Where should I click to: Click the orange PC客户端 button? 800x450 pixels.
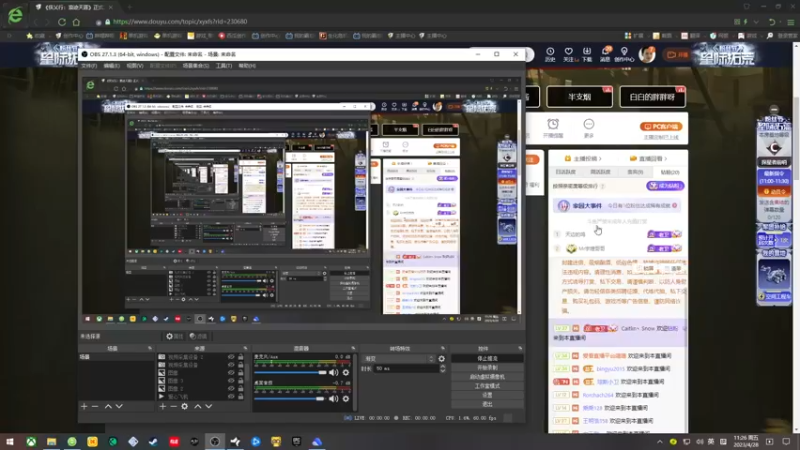coord(661,127)
